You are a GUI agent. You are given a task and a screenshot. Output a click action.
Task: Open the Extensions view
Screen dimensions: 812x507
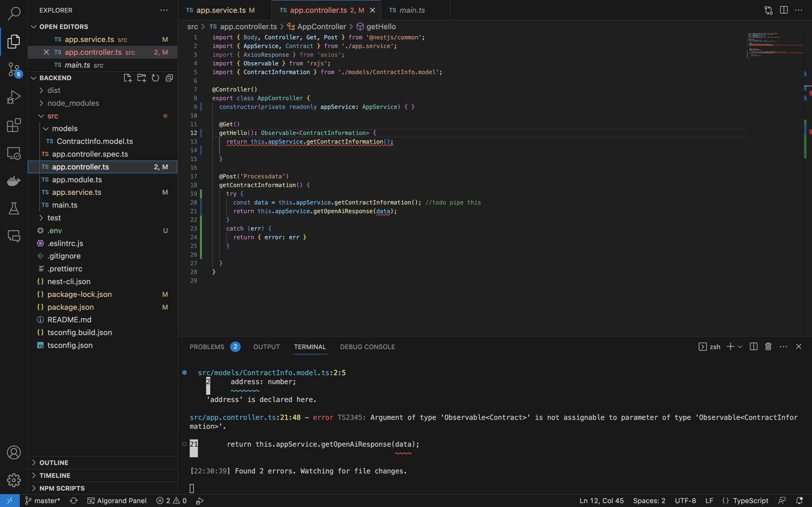coord(14,125)
